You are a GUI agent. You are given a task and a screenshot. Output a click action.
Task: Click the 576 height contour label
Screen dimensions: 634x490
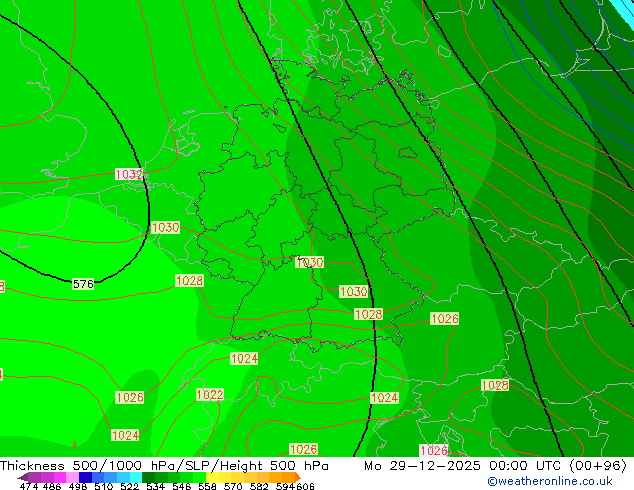(83, 284)
